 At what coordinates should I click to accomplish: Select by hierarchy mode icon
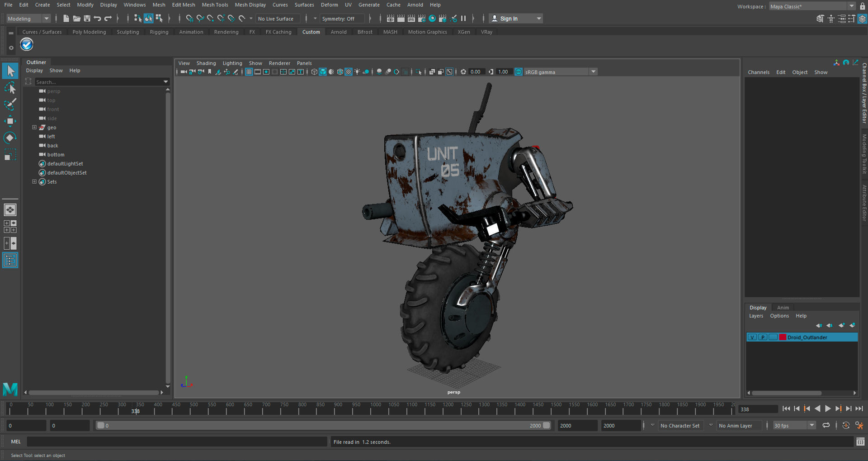click(x=138, y=19)
